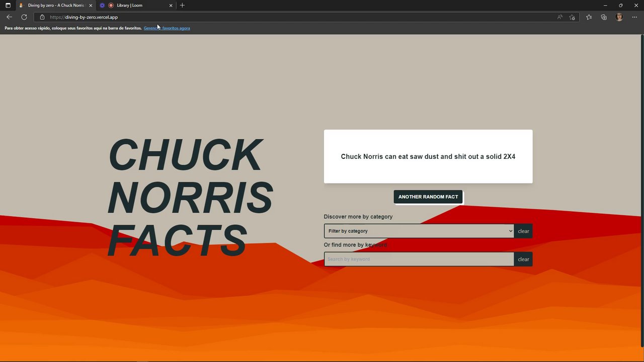The image size is (644, 362).
Task: Click the CHUCK NORRIS FACTS heading
Action: (x=190, y=197)
